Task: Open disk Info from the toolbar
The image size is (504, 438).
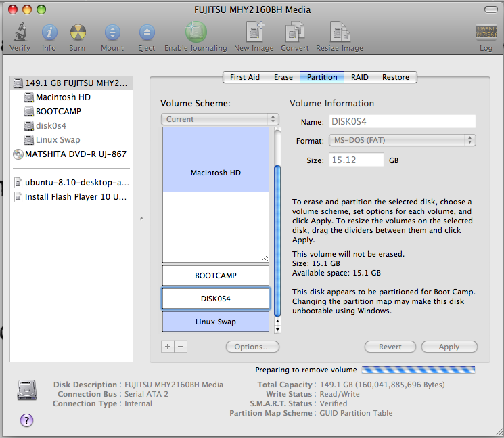Action: (x=49, y=32)
